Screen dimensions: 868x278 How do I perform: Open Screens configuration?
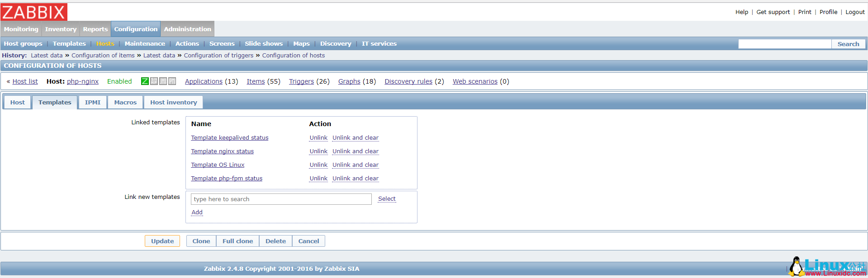pyautogui.click(x=222, y=44)
